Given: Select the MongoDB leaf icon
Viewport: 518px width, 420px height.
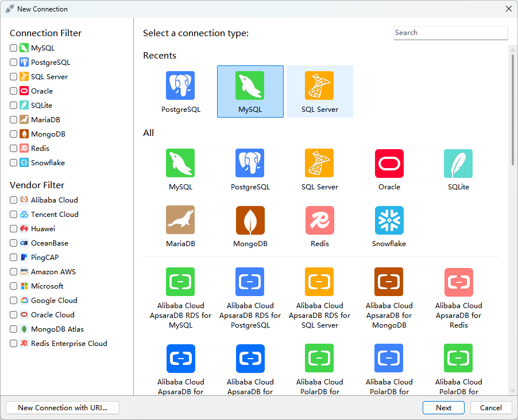Looking at the screenshot, I should 250,220.
